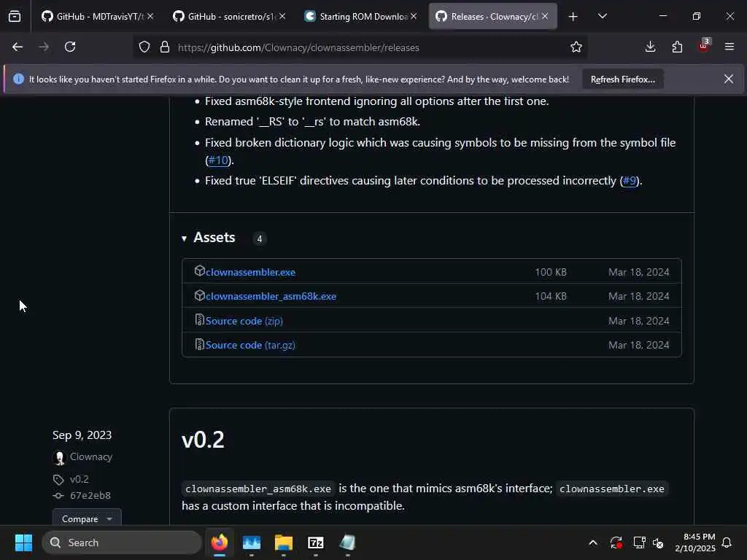
Task: Click the Assets count badge 4
Action: 260,238
